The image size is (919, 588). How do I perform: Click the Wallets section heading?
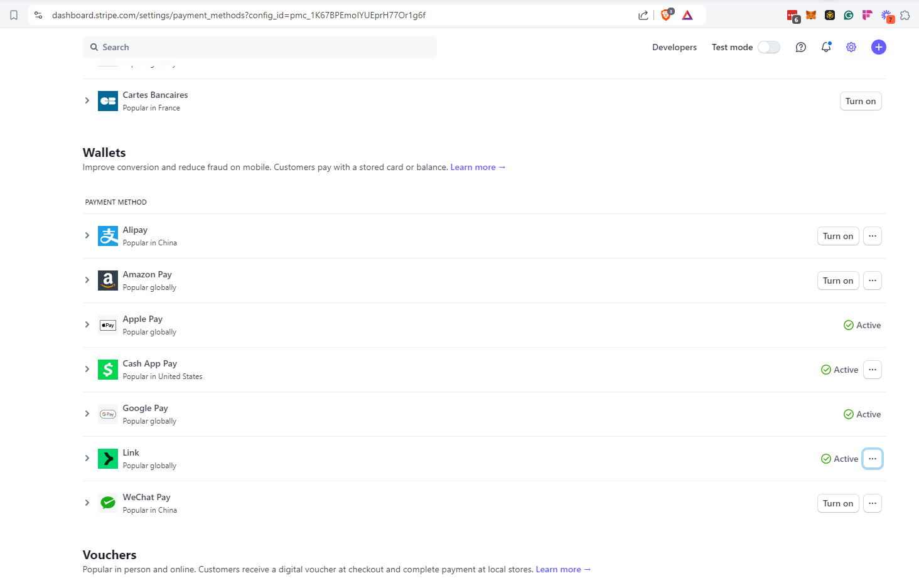coord(104,152)
